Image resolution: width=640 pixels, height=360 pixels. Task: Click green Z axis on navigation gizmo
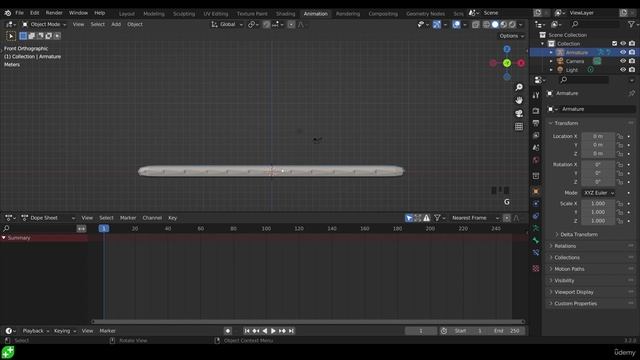coord(507,63)
